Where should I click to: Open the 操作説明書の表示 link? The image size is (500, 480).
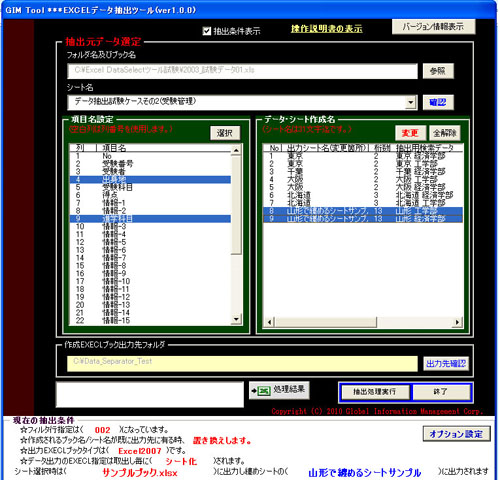coord(326,29)
